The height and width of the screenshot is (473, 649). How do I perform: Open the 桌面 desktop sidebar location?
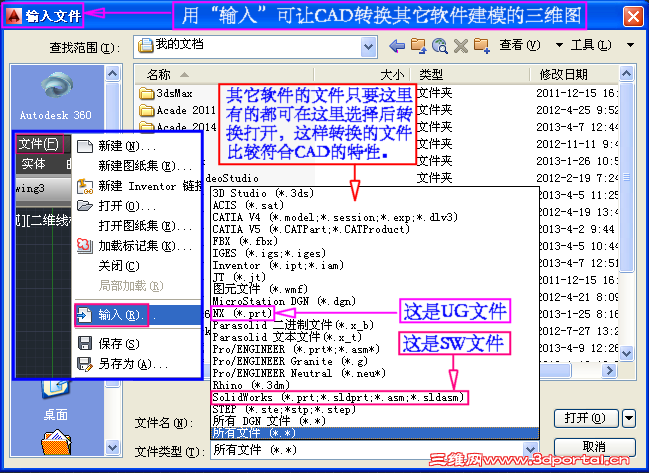56,399
